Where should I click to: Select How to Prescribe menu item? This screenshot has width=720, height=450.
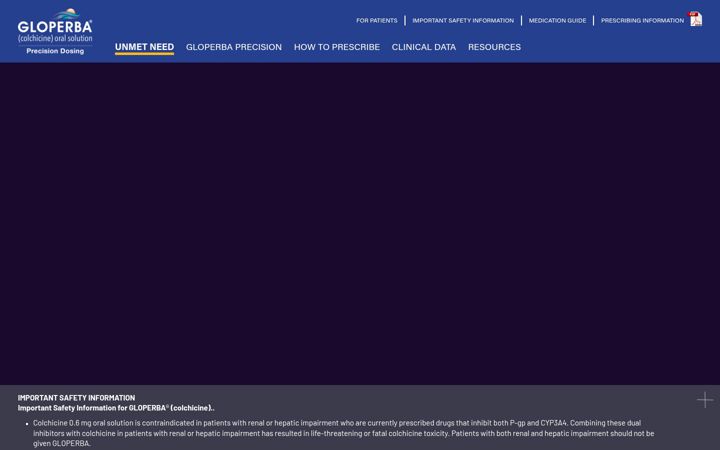[337, 47]
